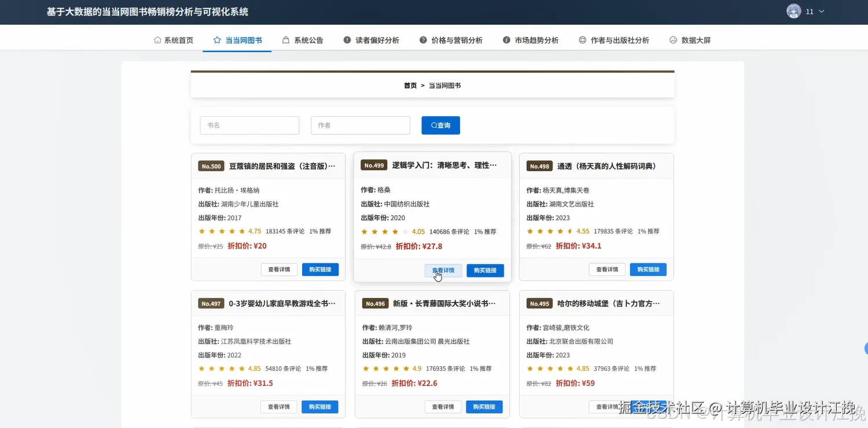Open 购买链接 for the No.496 book
This screenshot has width=868, height=428.
[x=484, y=407]
